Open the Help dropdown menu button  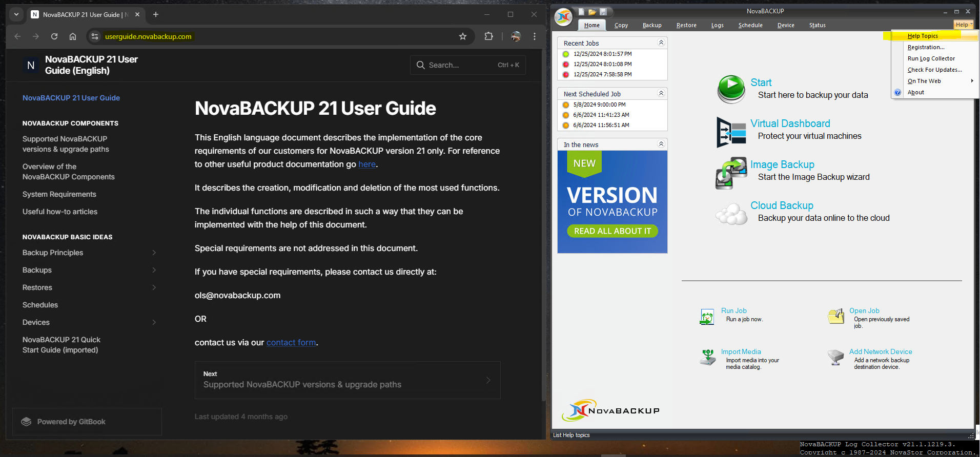(964, 25)
